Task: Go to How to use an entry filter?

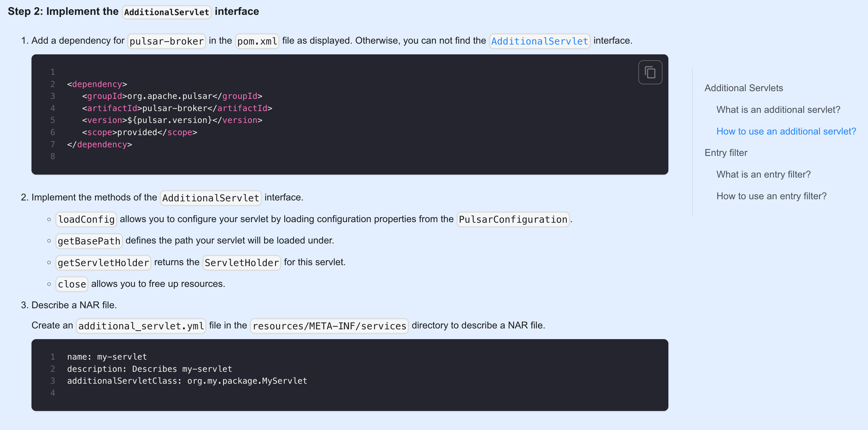Action: point(771,196)
